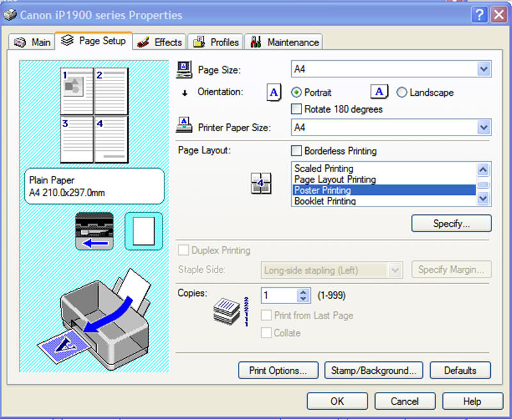Click the paper feed icon with blue arrow
Viewport: 512px width, 420px height.
pyautogui.click(x=94, y=231)
